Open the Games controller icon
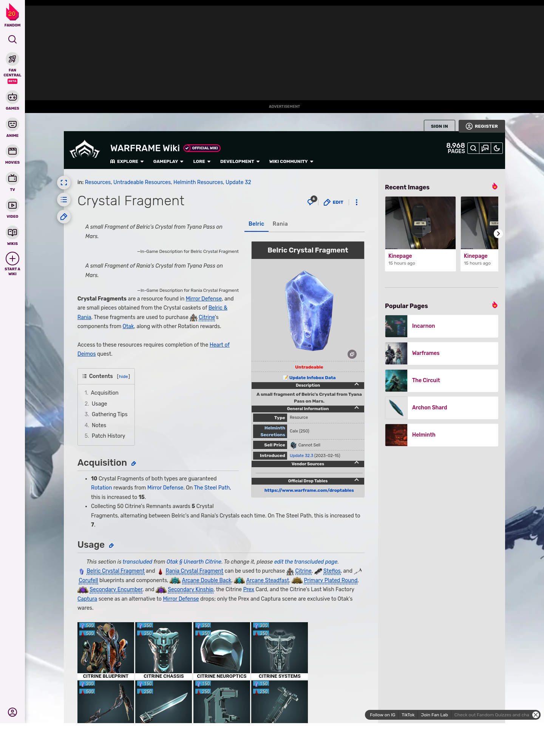 12,97
